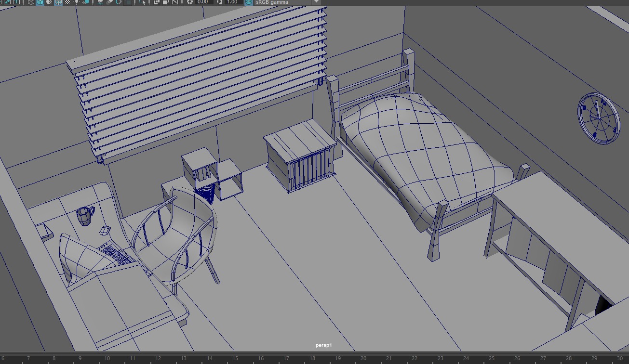Select the laptop keyboard on the desk

pyautogui.click(x=116, y=254)
